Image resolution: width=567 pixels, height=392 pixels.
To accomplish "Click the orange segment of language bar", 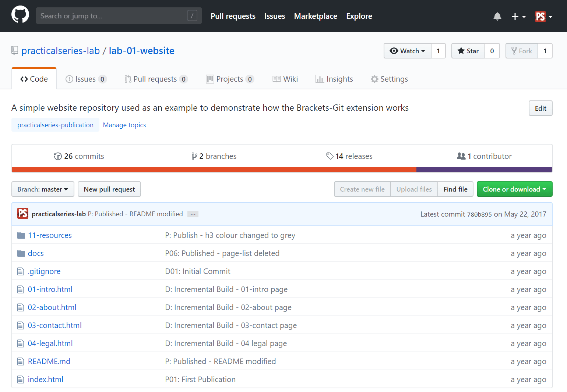I will click(214, 170).
